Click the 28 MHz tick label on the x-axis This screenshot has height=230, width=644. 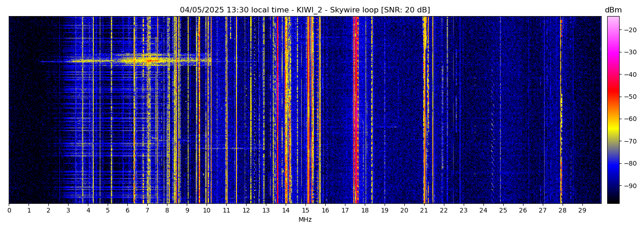point(562,211)
